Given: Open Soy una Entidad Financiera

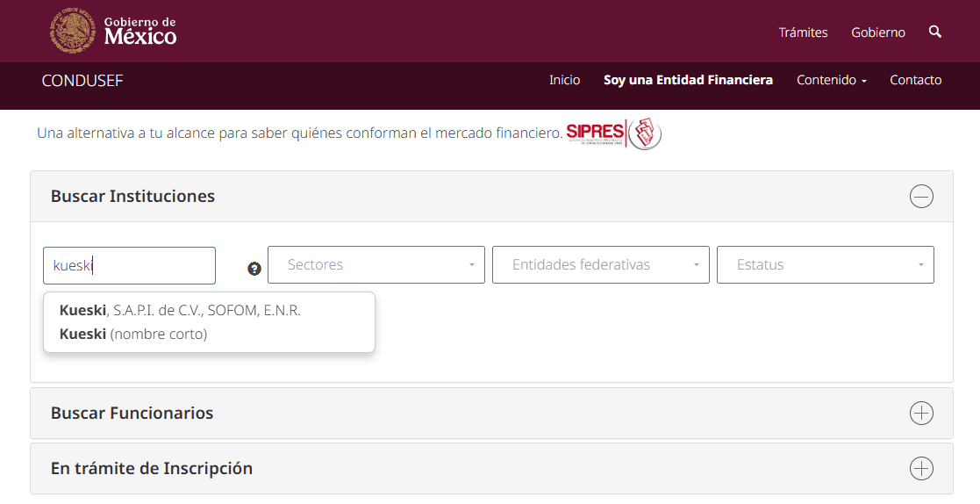Looking at the screenshot, I should [688, 80].
